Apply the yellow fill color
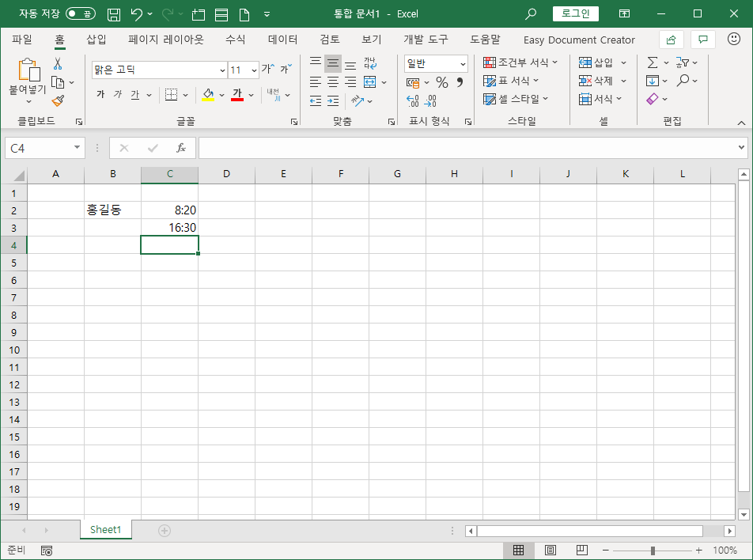The height and width of the screenshot is (560, 753). pyautogui.click(x=208, y=95)
